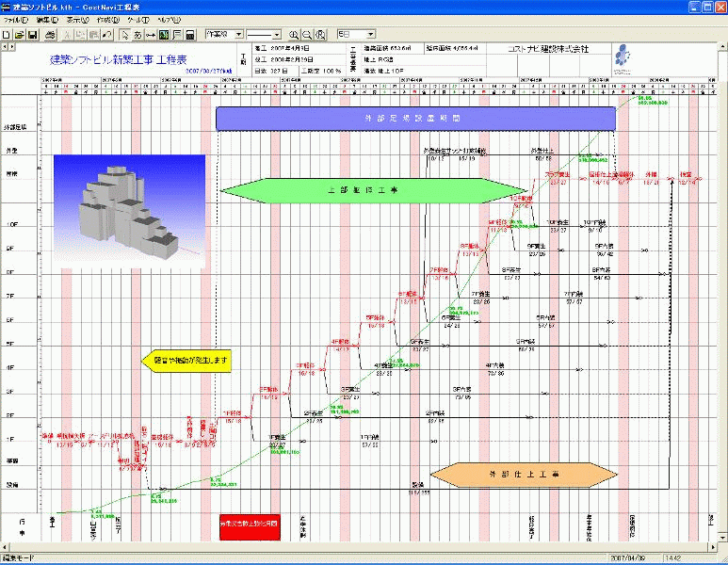Open the ファイル(F) menu
728x565 pixels.
click(17, 19)
